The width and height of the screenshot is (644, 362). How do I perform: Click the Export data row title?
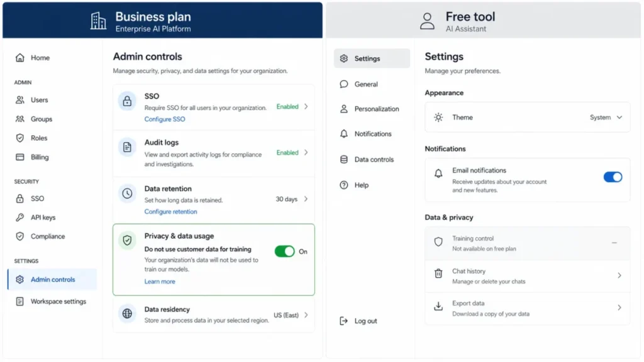(x=468, y=303)
